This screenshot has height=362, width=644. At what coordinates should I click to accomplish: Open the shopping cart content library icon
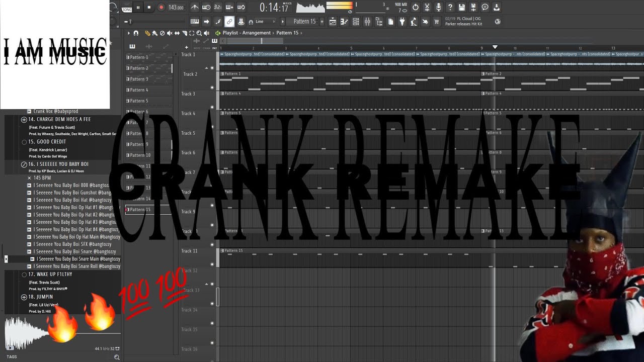coord(437,22)
